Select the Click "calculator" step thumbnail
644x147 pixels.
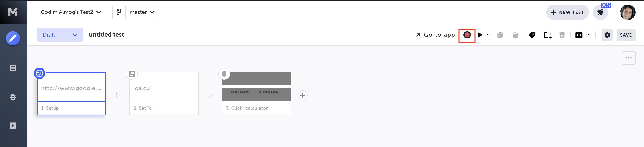(256, 87)
